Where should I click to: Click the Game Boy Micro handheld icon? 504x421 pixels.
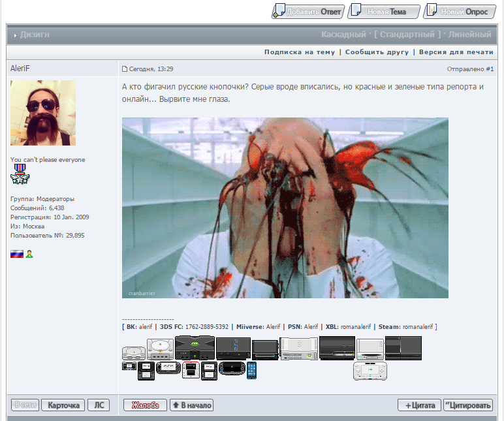point(129,366)
